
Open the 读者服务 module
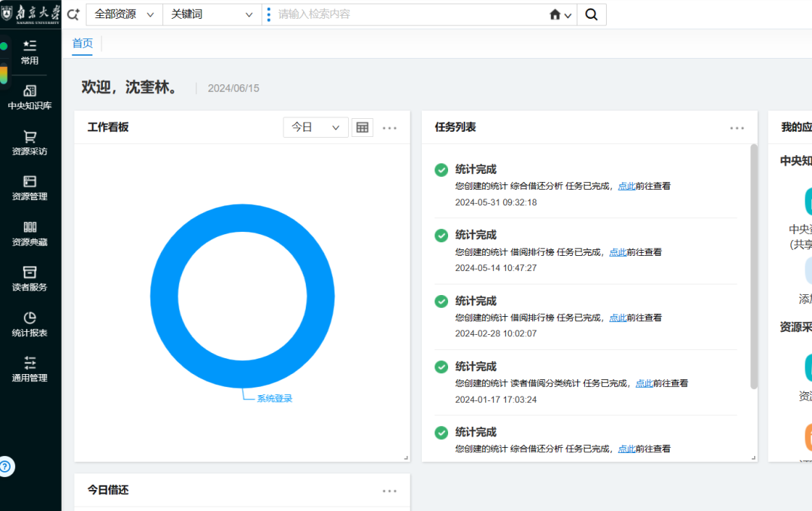30,278
